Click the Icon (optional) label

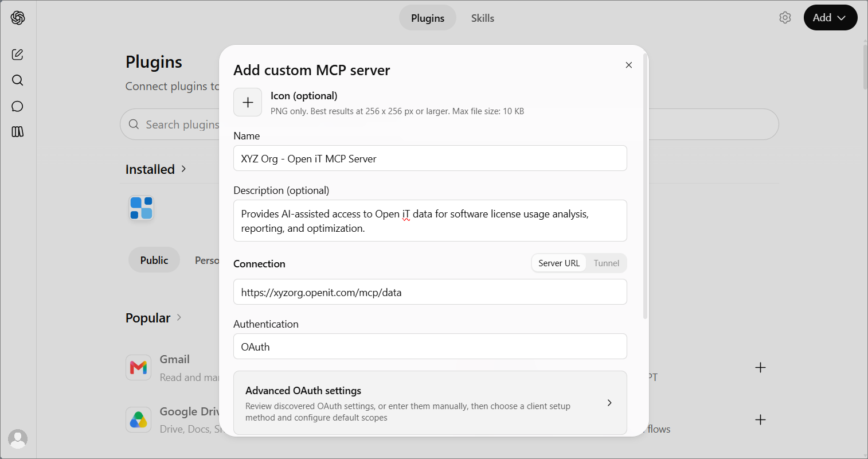point(304,96)
